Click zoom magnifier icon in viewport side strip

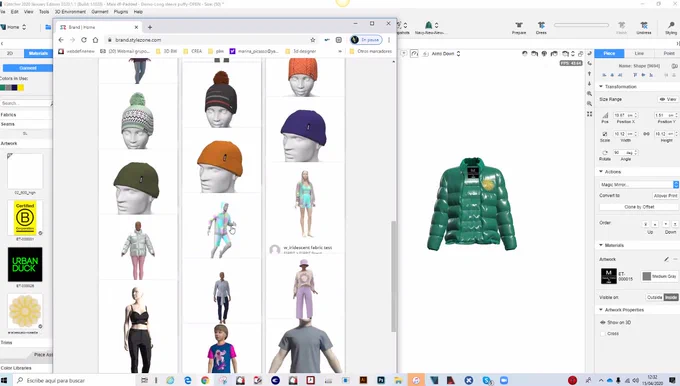click(x=589, y=94)
